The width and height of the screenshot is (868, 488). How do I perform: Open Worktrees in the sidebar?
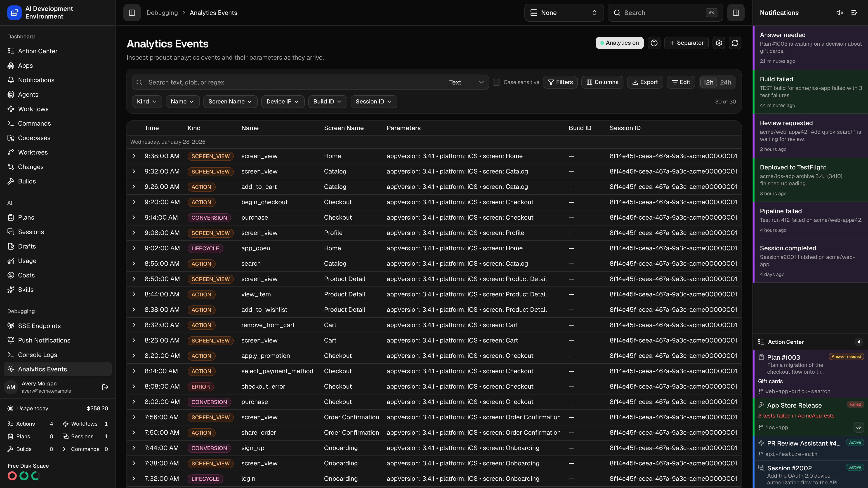pyautogui.click(x=58, y=152)
